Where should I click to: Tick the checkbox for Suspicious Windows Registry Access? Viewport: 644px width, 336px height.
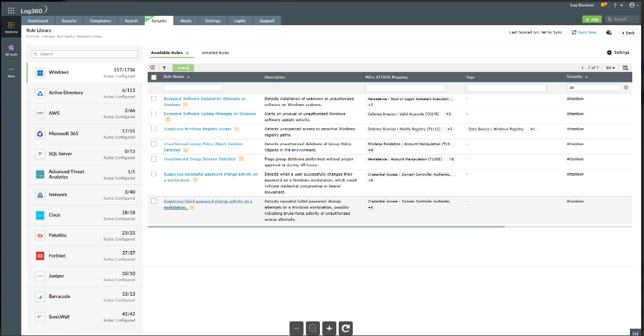click(x=154, y=129)
